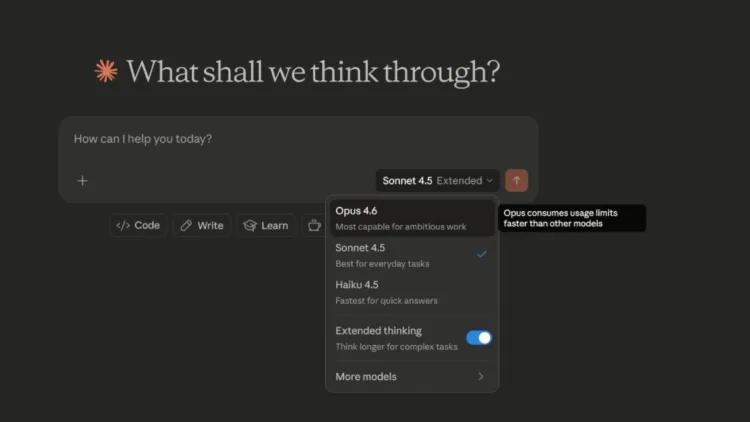The image size is (750, 422).
Task: Click the blue checkmark beside Sonnet 4.5
Action: [x=481, y=254]
